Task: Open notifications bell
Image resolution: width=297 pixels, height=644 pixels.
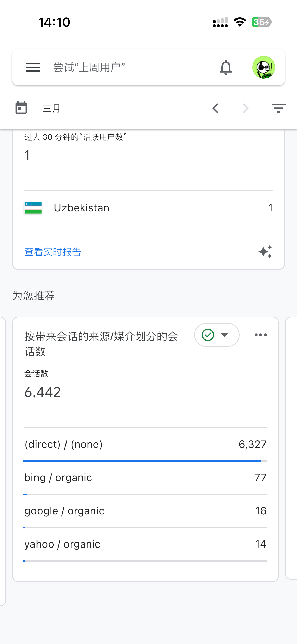Action: coord(226,67)
